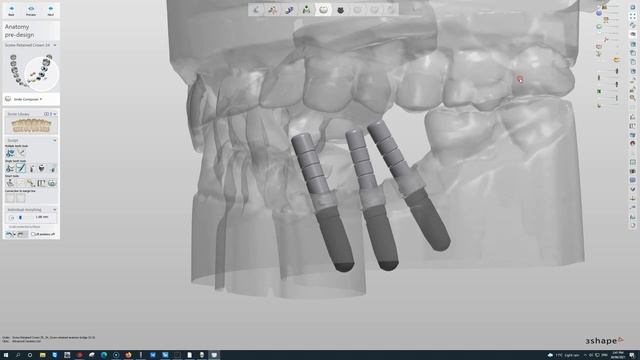Screen dimensions: 640x360
Task: Select the third Smart tools icon
Action: pyautogui.click(x=31, y=183)
